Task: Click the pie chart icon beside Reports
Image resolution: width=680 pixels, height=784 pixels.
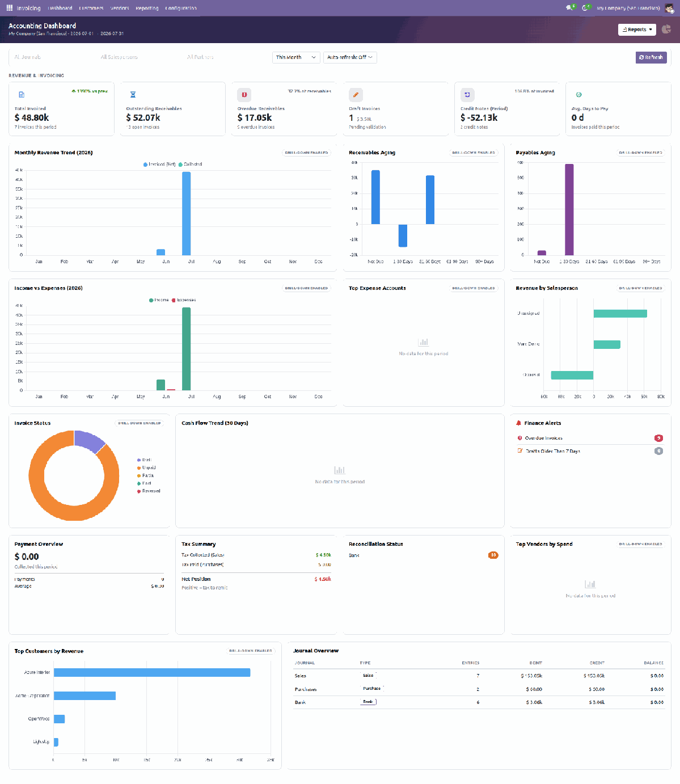Action: pos(666,29)
